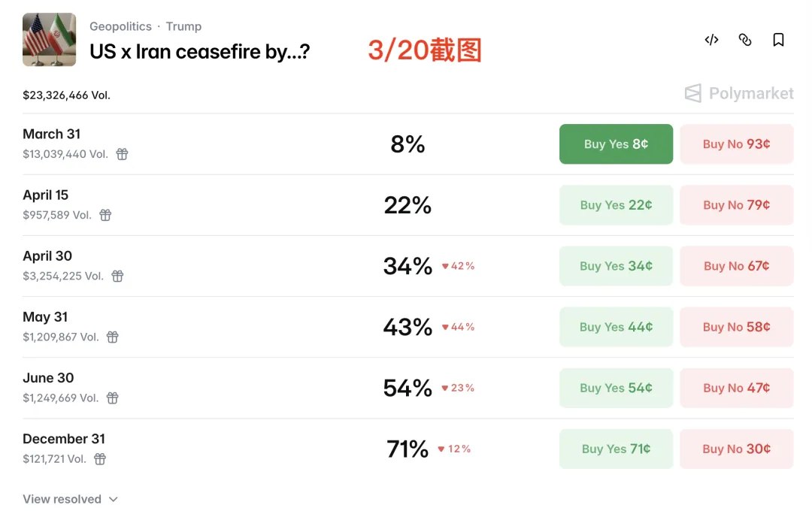Expand the View resolved section
Screen dimensions: 812x517
pyautogui.click(x=71, y=499)
